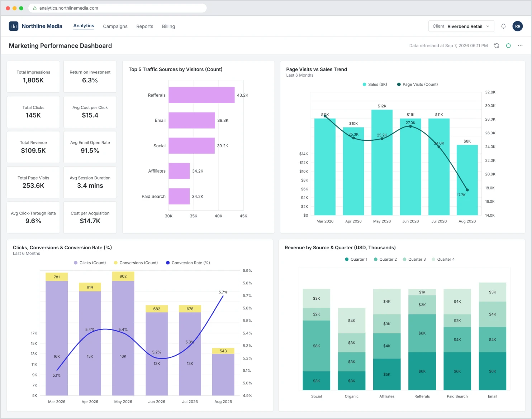Click the Paid Search 34.2K traffic bar
The width and height of the screenshot is (532, 419).
point(179,196)
